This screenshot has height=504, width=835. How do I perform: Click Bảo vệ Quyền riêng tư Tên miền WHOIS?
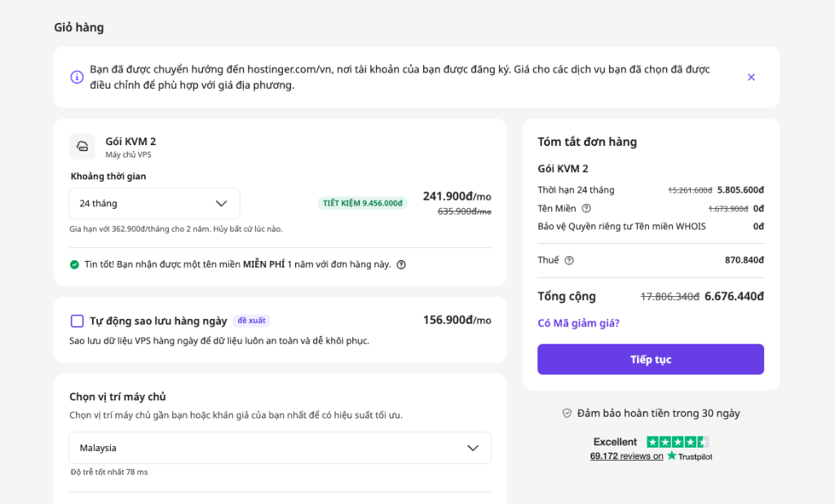click(621, 227)
